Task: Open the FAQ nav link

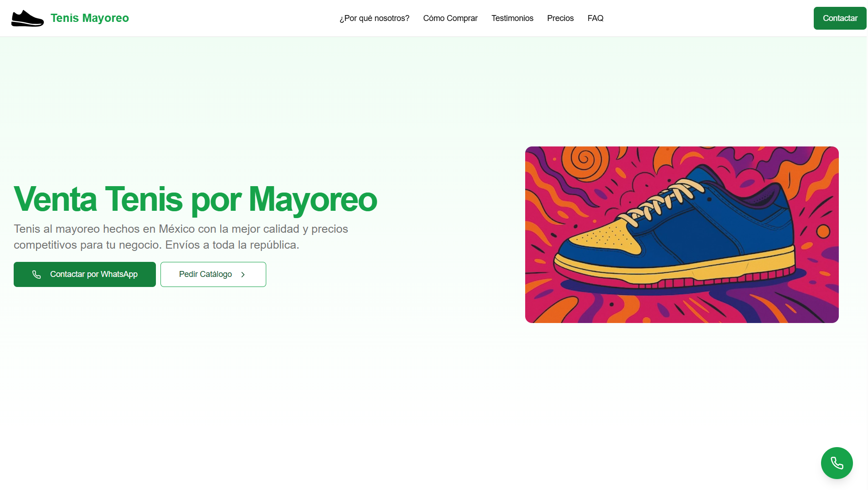Action: pos(595,18)
